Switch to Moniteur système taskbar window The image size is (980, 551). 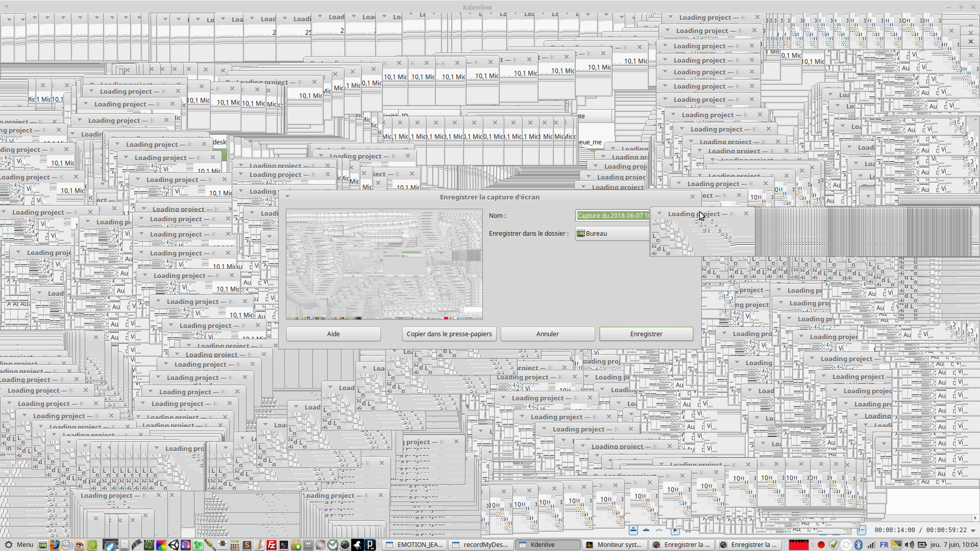[x=614, y=544]
